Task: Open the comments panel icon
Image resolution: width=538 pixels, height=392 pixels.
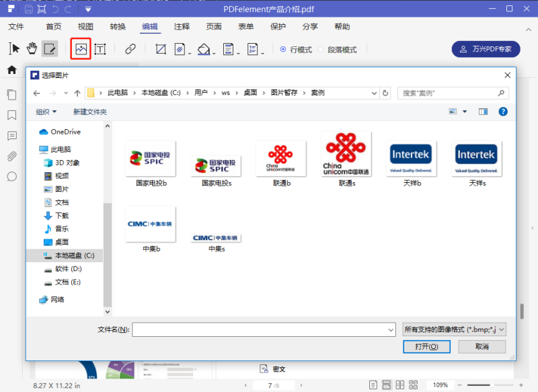Action: pyautogui.click(x=11, y=136)
